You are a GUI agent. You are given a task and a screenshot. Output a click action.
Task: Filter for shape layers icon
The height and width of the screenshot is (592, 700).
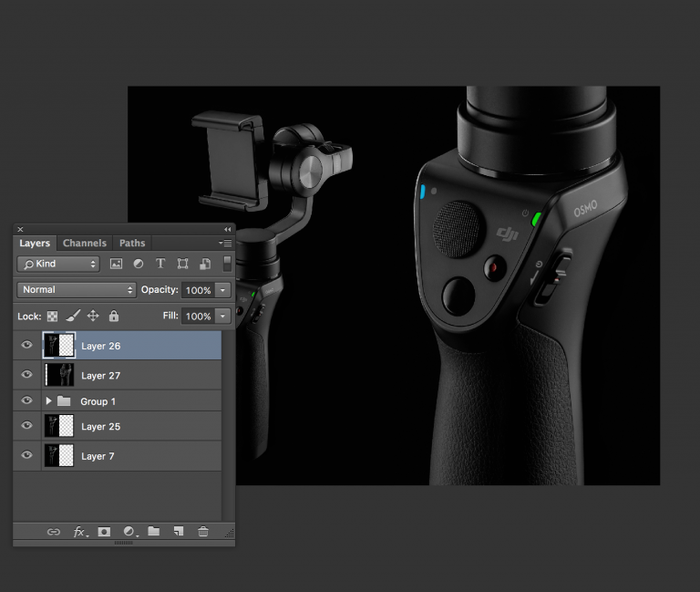click(182, 264)
